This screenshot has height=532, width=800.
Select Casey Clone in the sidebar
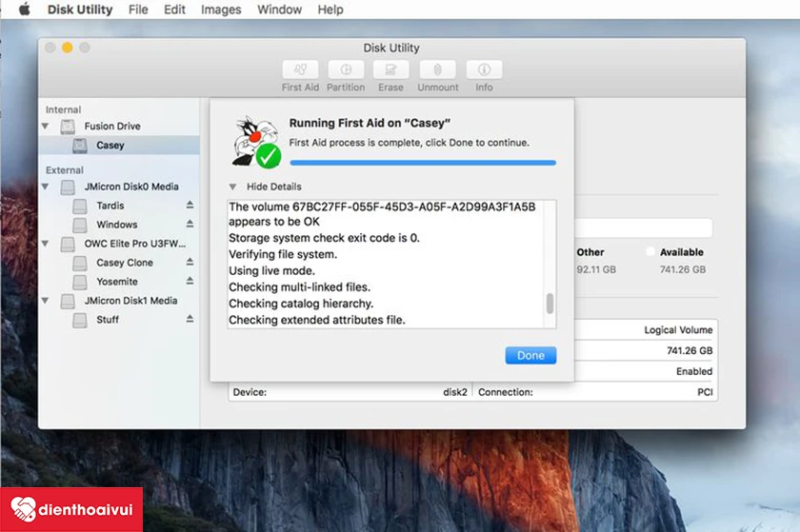tap(125, 263)
